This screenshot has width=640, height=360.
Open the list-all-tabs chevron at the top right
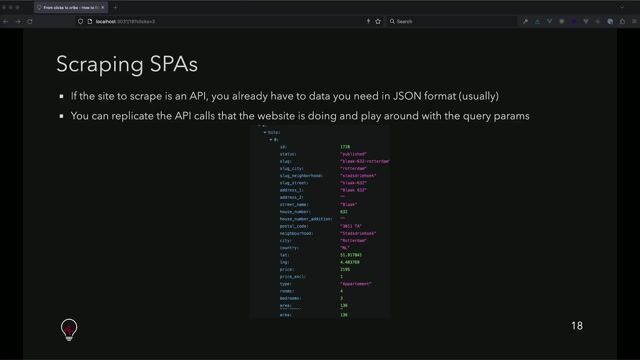coord(622,7)
